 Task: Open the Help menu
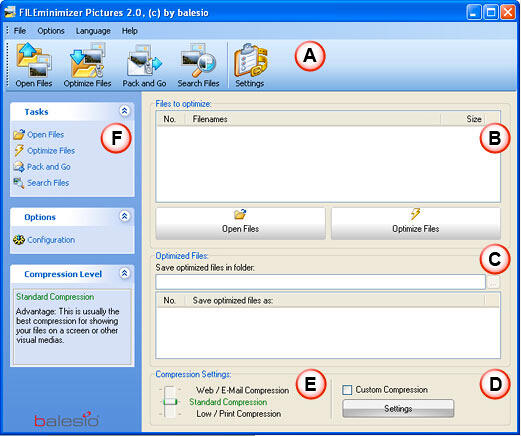pos(129,31)
